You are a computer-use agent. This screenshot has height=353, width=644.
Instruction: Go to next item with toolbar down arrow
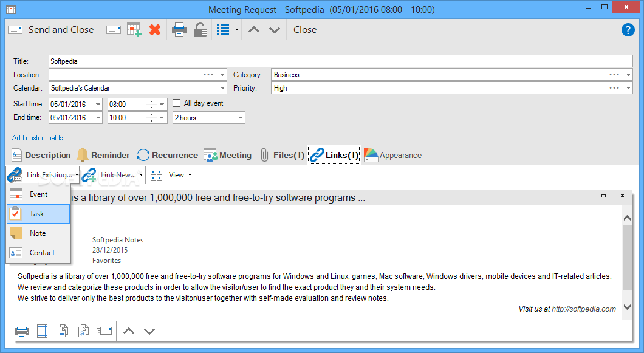pos(275,30)
